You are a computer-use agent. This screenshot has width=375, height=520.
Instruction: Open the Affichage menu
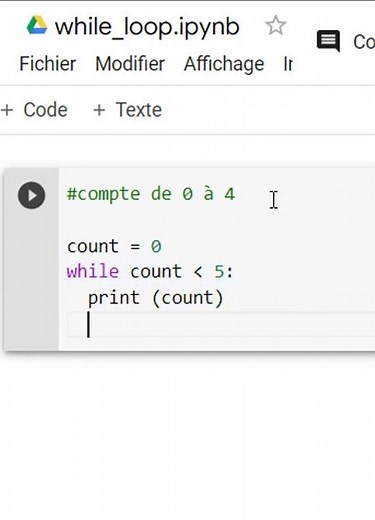[224, 64]
